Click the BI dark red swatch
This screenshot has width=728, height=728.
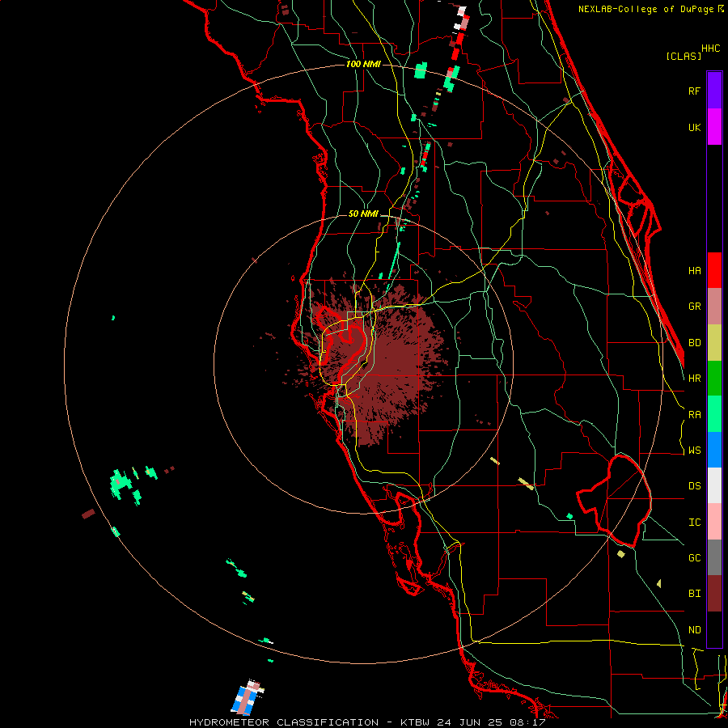click(x=714, y=594)
